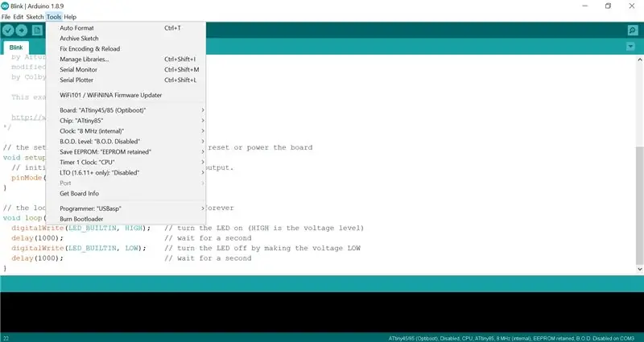Select Get Board Info entry
644x342 pixels.
(126, 193)
